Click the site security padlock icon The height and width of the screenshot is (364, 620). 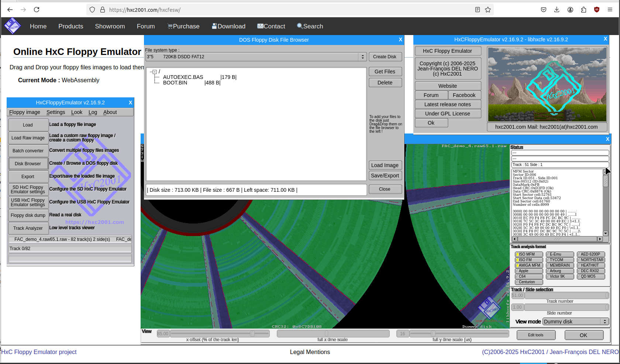103,10
